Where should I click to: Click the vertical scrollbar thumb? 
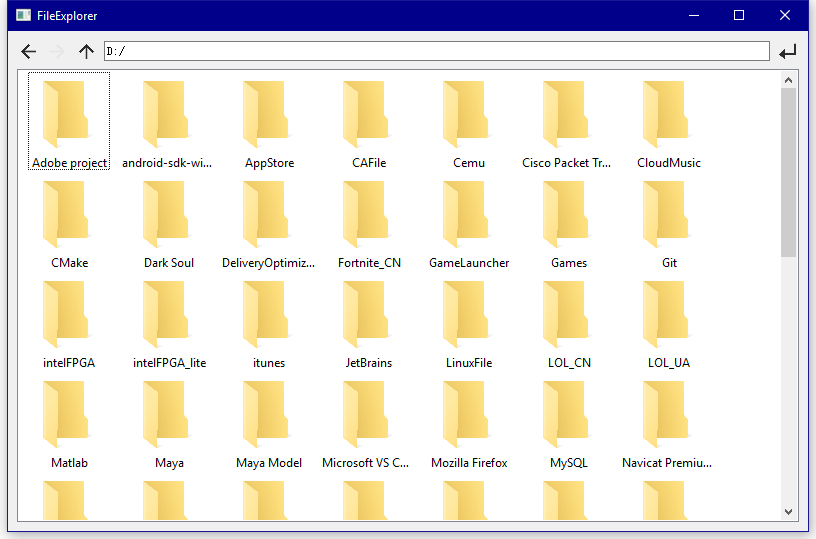pyautogui.click(x=788, y=172)
